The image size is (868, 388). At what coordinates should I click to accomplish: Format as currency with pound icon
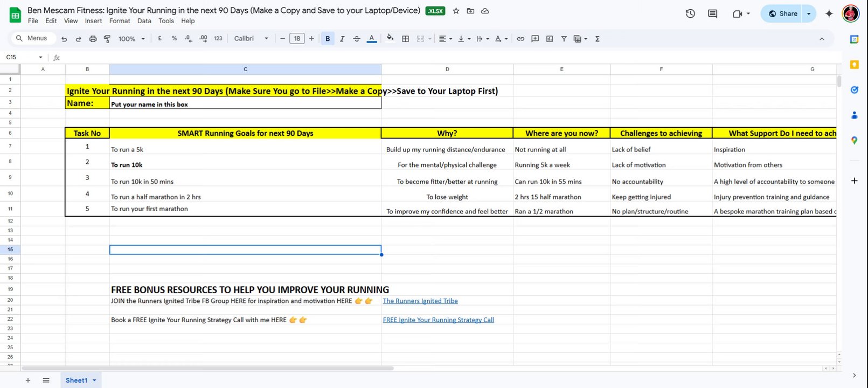coord(159,38)
